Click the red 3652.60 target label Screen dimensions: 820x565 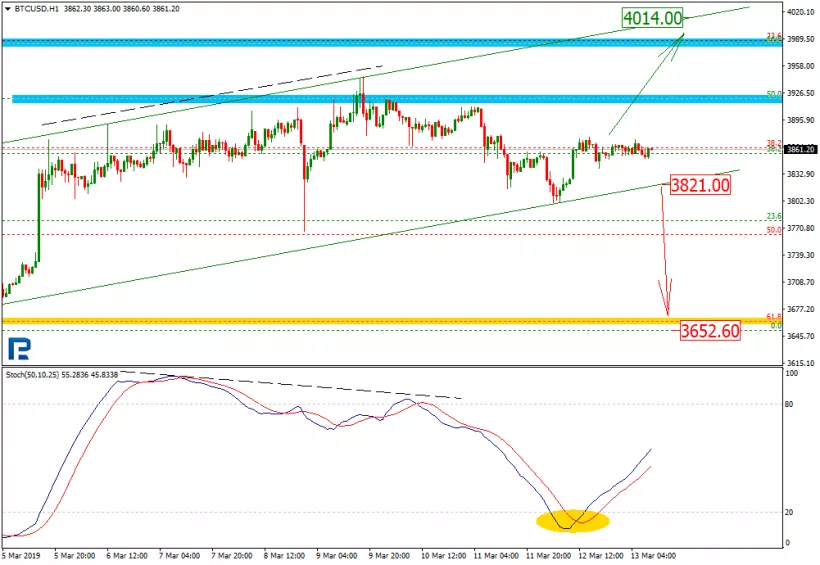(708, 331)
